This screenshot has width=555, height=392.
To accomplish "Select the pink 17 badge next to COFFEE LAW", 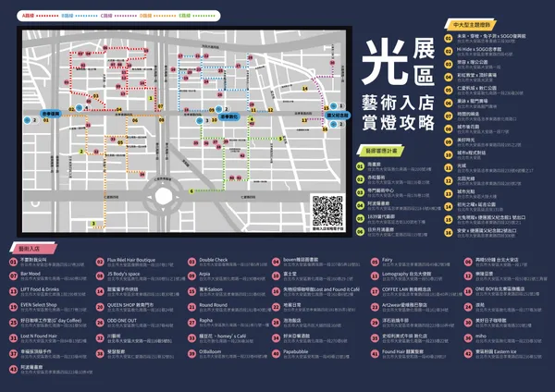I will coord(375,291).
